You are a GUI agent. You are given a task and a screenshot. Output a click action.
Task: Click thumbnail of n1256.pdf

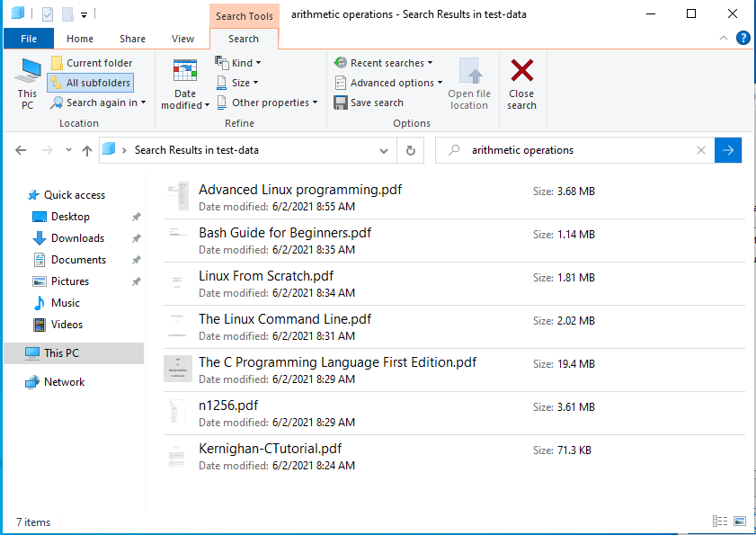click(x=177, y=412)
